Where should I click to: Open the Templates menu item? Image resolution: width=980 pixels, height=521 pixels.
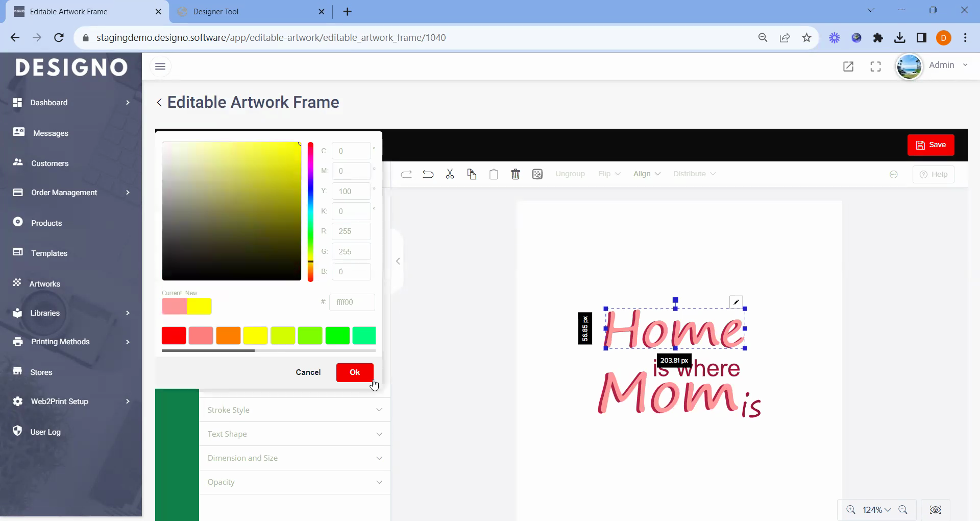point(49,253)
